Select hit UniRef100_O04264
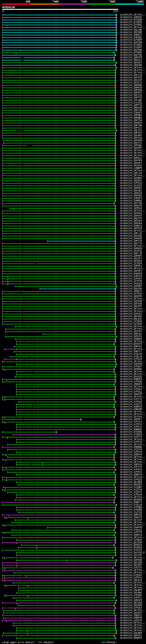The image size is (146, 644). pyautogui.click(x=131, y=284)
